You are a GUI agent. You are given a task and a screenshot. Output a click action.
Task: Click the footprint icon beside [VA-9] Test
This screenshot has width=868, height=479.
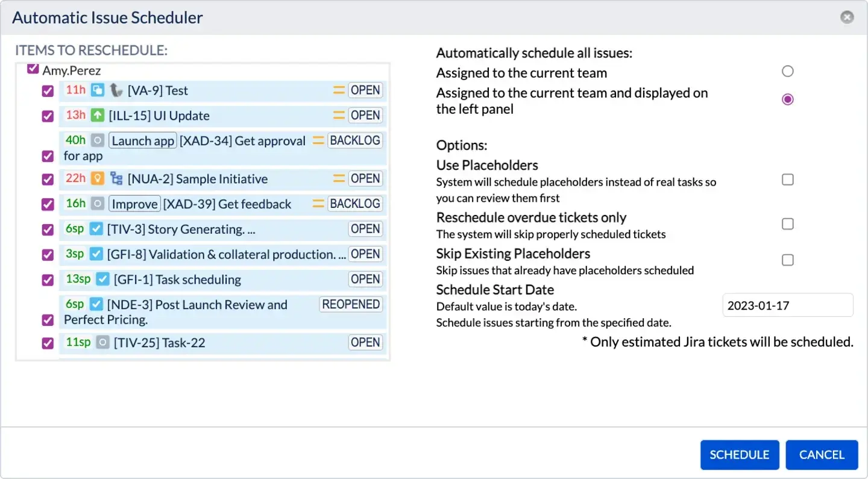coord(116,90)
